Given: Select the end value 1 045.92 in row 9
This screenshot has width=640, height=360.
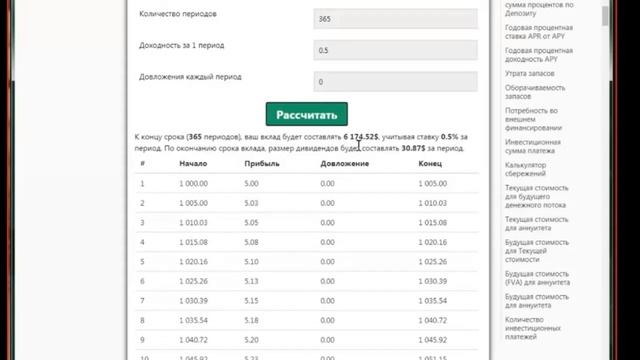Looking at the screenshot, I should pyautogui.click(x=432, y=340).
